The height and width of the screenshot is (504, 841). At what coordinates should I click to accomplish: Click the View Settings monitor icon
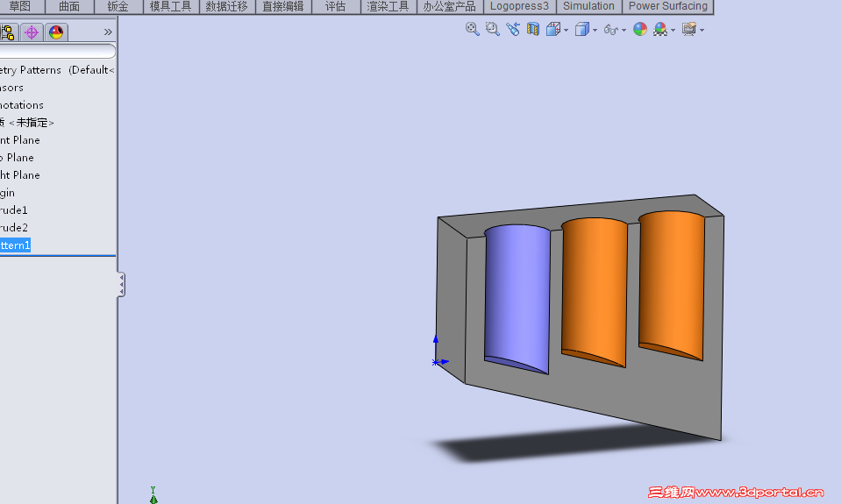click(689, 29)
